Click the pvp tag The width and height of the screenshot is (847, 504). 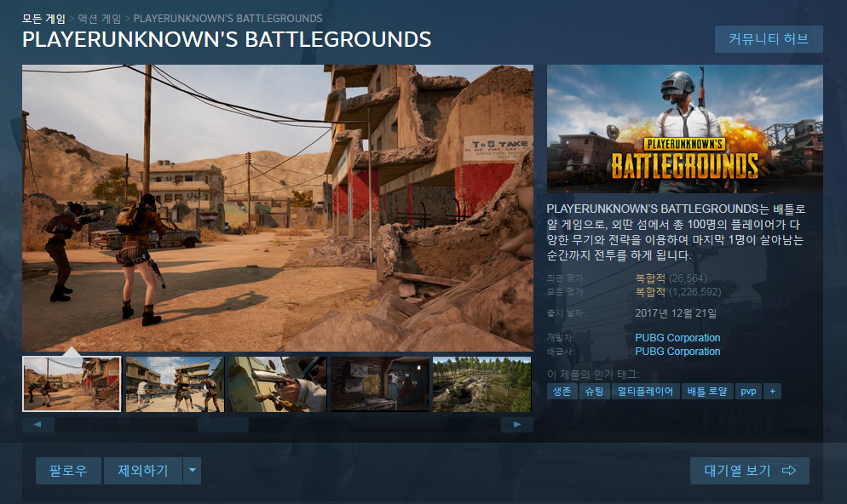tap(748, 392)
